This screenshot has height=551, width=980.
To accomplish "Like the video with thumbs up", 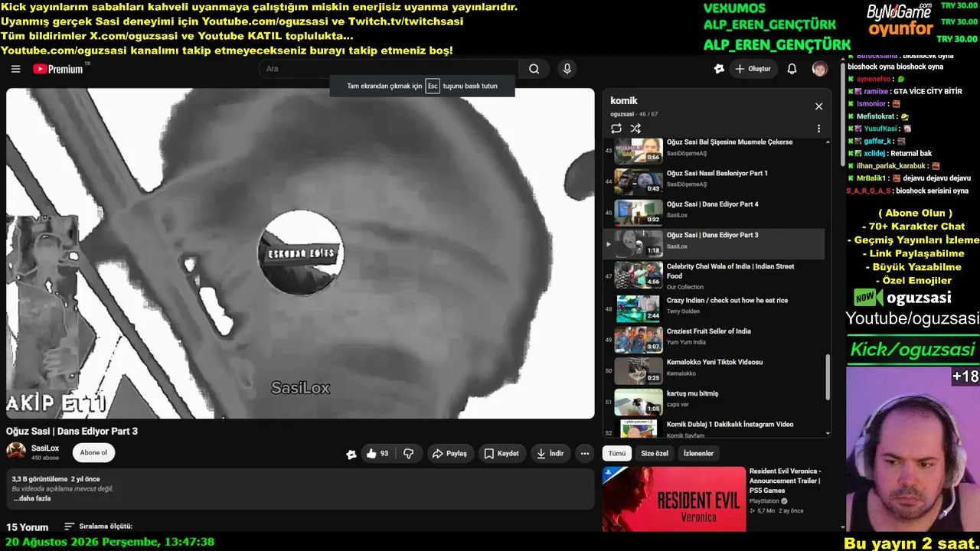I will click(x=377, y=453).
